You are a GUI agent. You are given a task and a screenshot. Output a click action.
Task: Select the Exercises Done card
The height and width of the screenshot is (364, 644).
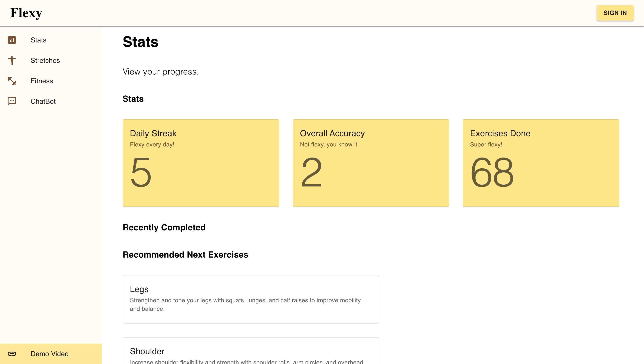tap(541, 163)
